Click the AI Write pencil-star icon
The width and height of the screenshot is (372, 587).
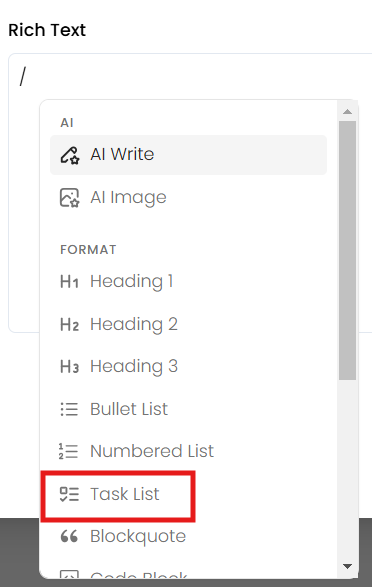click(x=70, y=155)
